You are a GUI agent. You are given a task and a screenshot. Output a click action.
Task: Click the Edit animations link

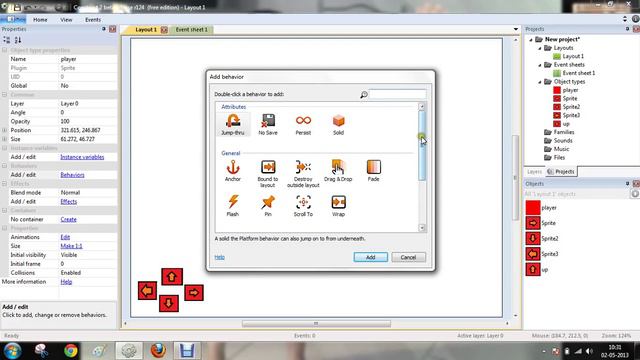point(65,237)
